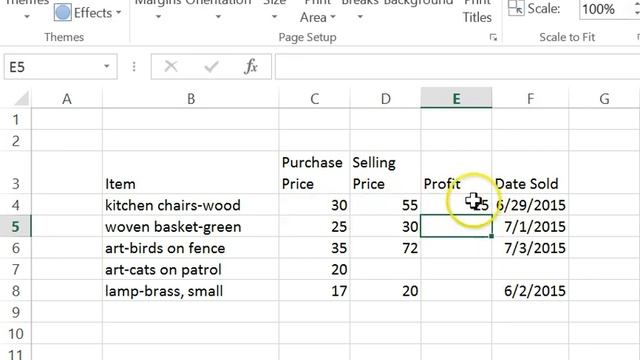Select column G header
The width and height of the screenshot is (640, 360).
click(604, 98)
